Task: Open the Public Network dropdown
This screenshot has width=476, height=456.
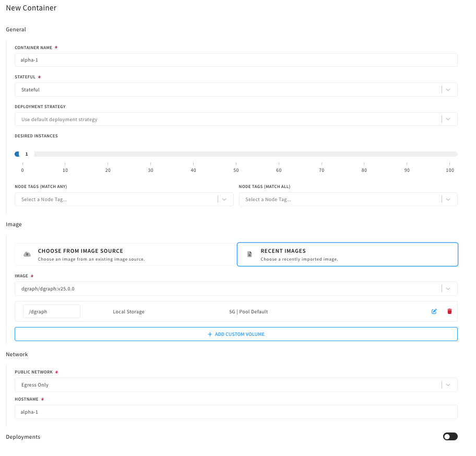Action: (236, 384)
